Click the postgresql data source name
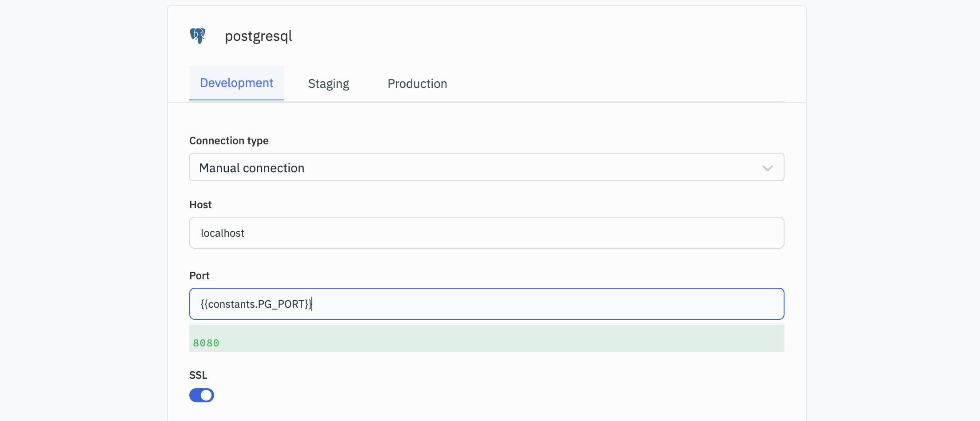The width and height of the screenshot is (980, 421). click(x=258, y=36)
